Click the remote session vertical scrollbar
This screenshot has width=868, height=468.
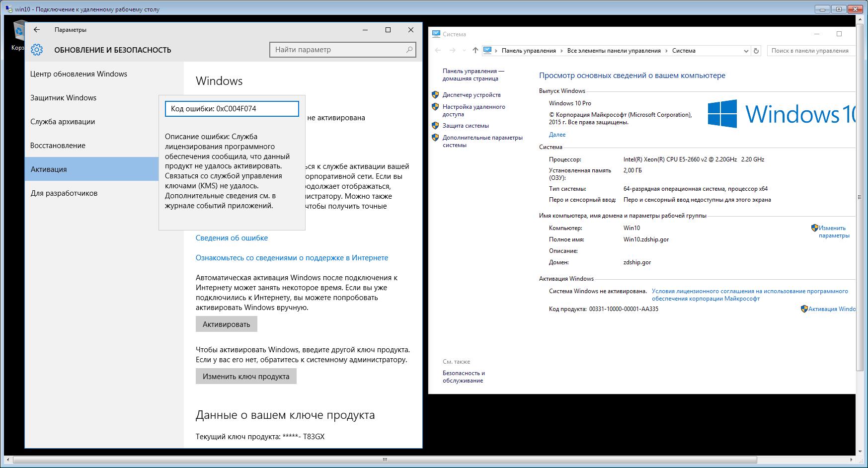pos(860,197)
